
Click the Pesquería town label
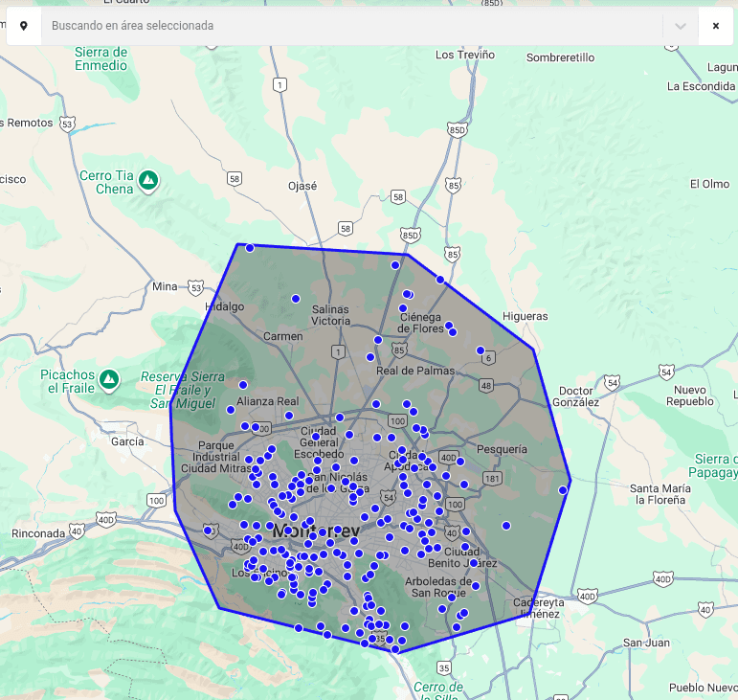[501, 448]
